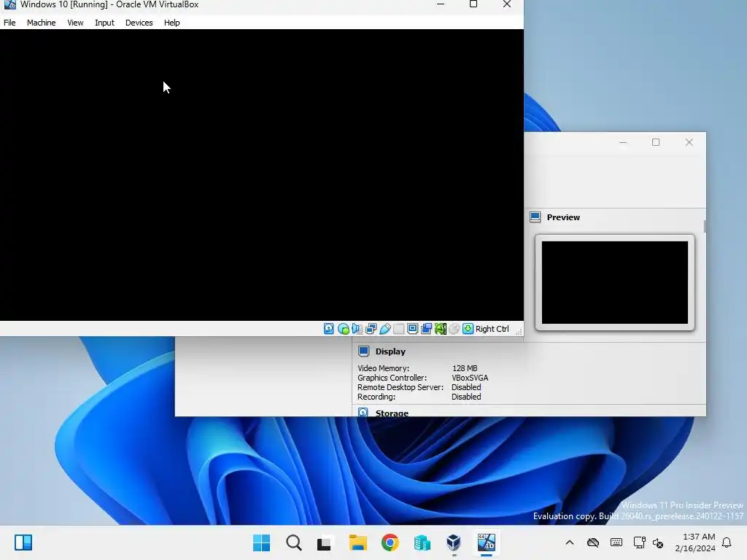Image resolution: width=747 pixels, height=560 pixels.
Task: Click the Right Ctrl host key label
Action: click(492, 329)
